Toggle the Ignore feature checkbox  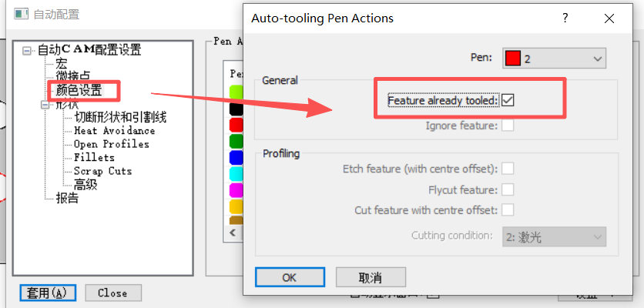click(508, 125)
